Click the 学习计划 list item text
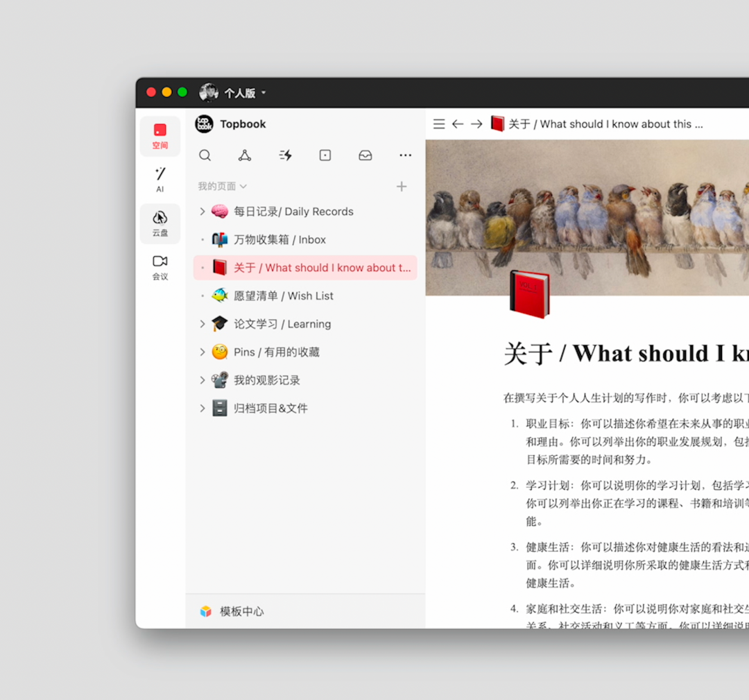 637,504
